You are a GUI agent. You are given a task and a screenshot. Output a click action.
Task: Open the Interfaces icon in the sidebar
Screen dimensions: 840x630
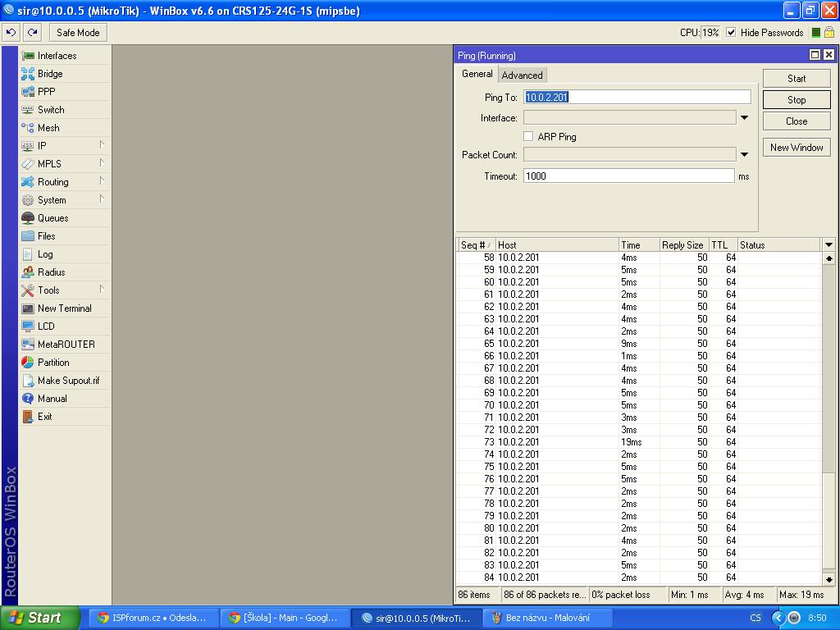(28, 56)
